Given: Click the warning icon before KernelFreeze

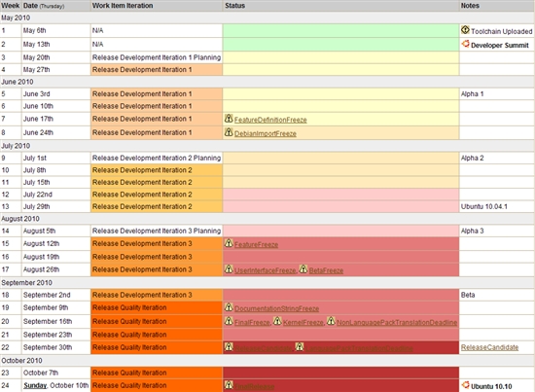Looking at the screenshot, I should pos(277,321).
